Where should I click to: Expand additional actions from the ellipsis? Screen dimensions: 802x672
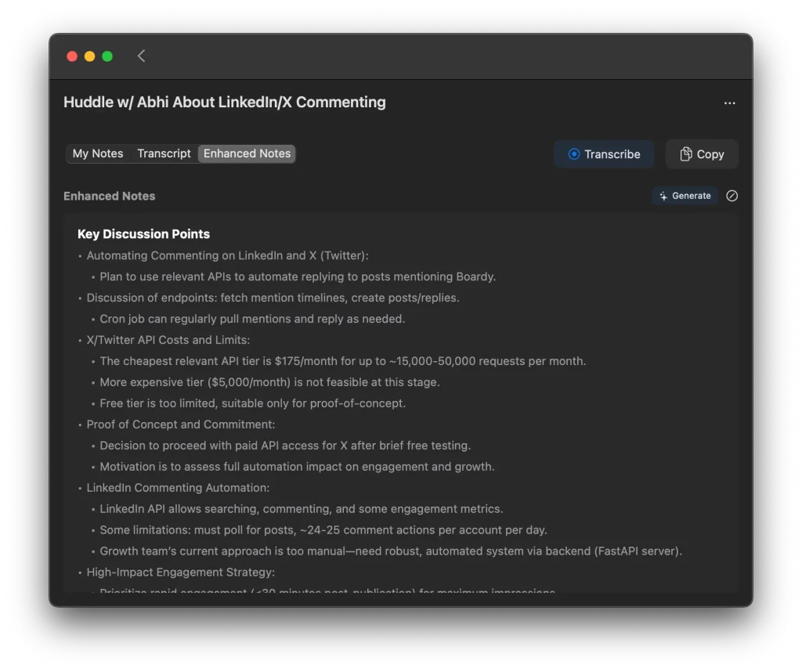pyautogui.click(x=729, y=103)
